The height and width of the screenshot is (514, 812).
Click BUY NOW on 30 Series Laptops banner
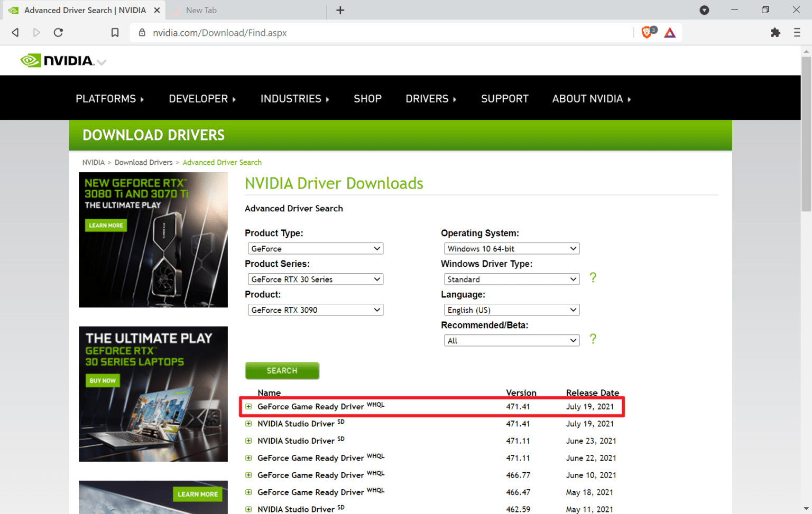click(x=103, y=380)
